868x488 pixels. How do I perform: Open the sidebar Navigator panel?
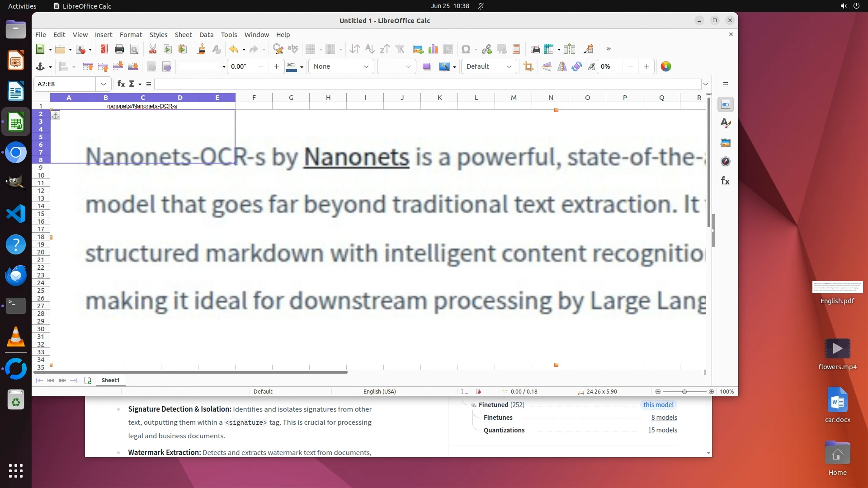[x=726, y=162]
